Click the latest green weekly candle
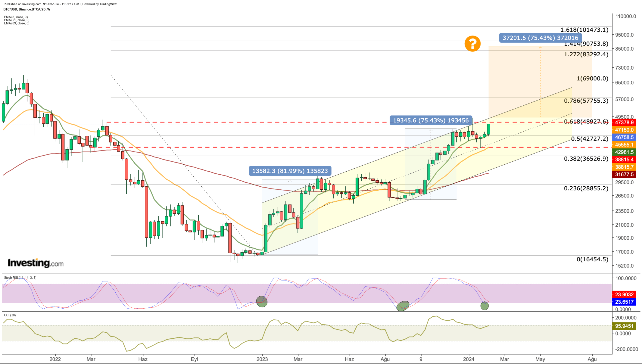Screen dimensions: 642x364 pos(489,129)
